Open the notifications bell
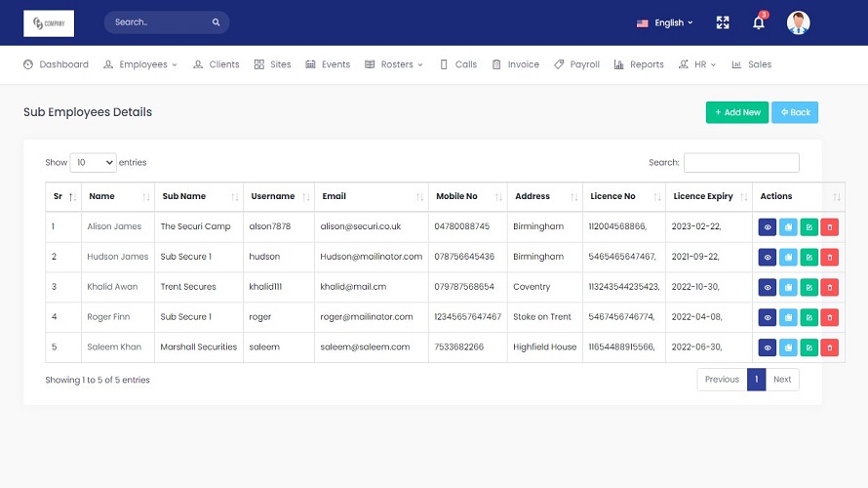This screenshot has height=488, width=868. (758, 22)
